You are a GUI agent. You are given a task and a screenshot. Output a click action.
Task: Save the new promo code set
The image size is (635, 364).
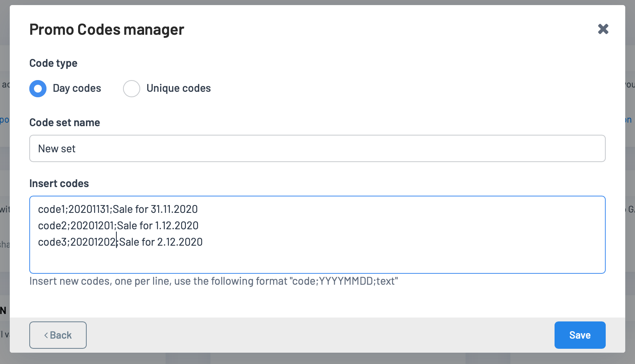[580, 335]
